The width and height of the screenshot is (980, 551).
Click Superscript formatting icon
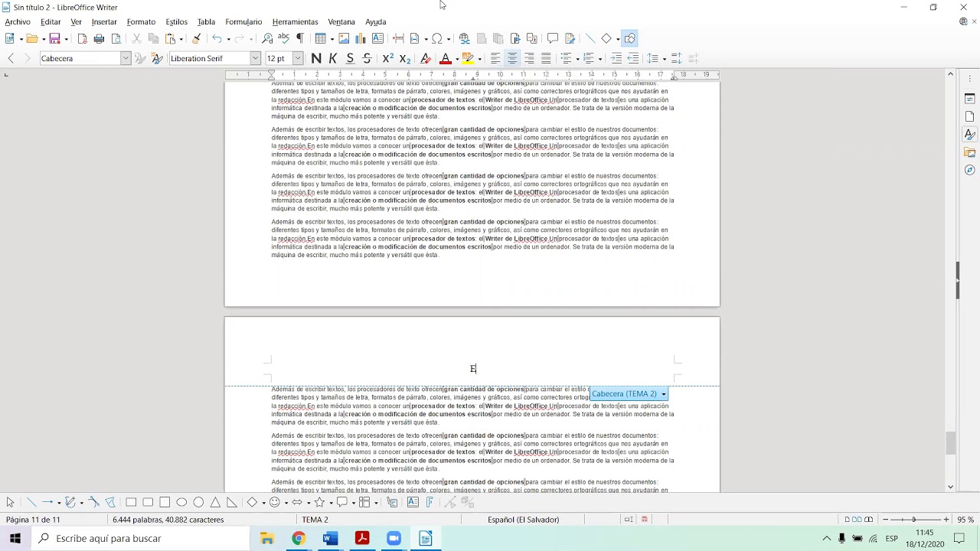(x=388, y=58)
